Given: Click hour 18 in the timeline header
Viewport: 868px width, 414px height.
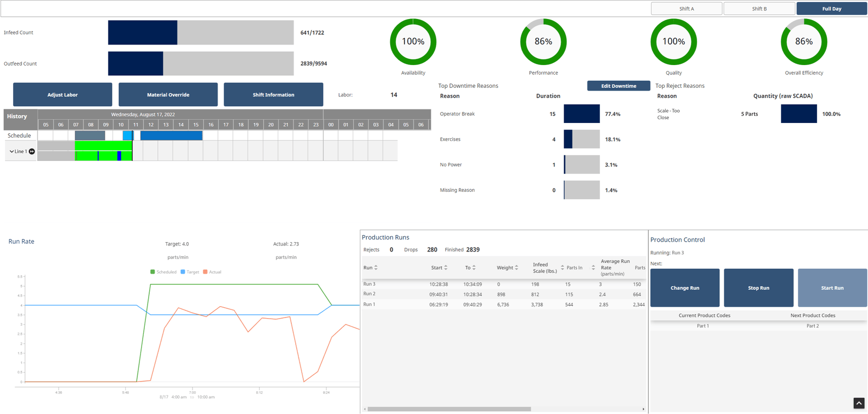Looking at the screenshot, I should (241, 125).
